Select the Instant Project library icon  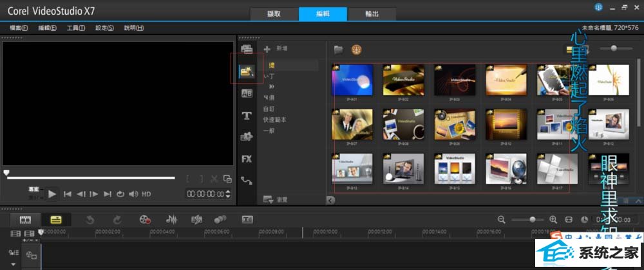pos(247,71)
